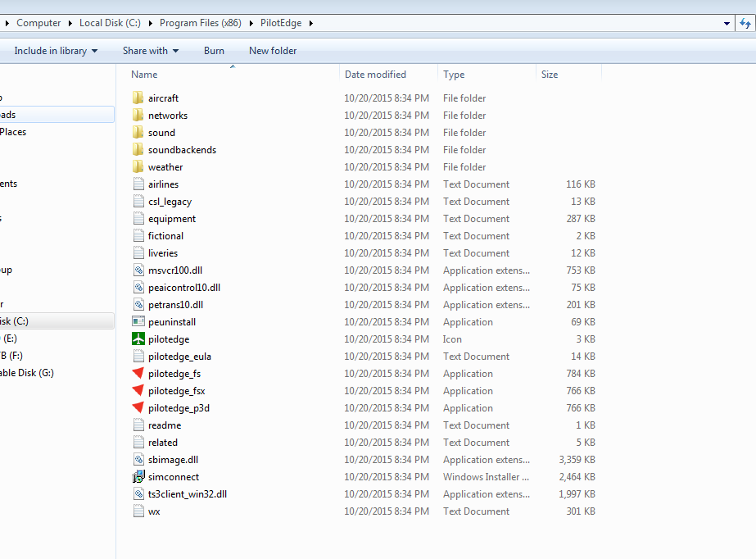Image resolution: width=756 pixels, height=559 pixels.
Task: Click the pilotedge_fsx file name
Action: click(176, 391)
